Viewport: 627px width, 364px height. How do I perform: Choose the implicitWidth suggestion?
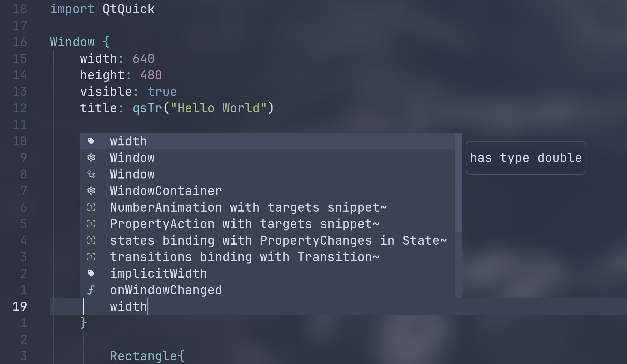[267, 273]
